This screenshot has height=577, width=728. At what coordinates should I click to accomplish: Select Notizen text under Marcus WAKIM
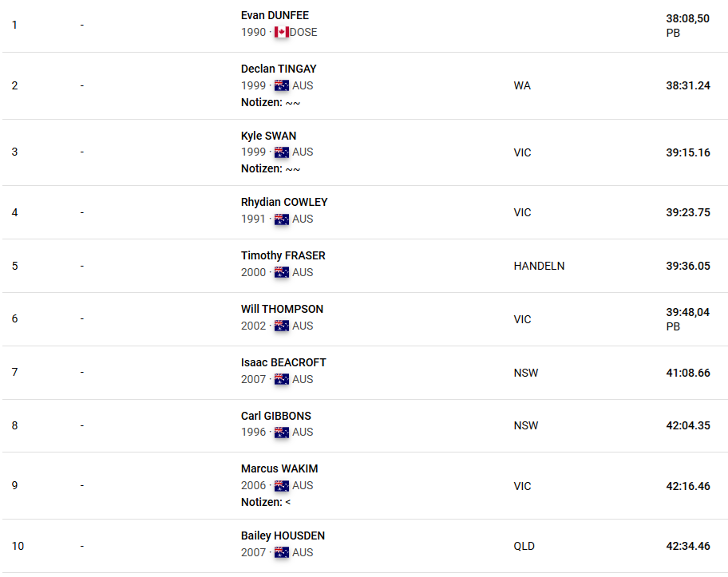(266, 502)
